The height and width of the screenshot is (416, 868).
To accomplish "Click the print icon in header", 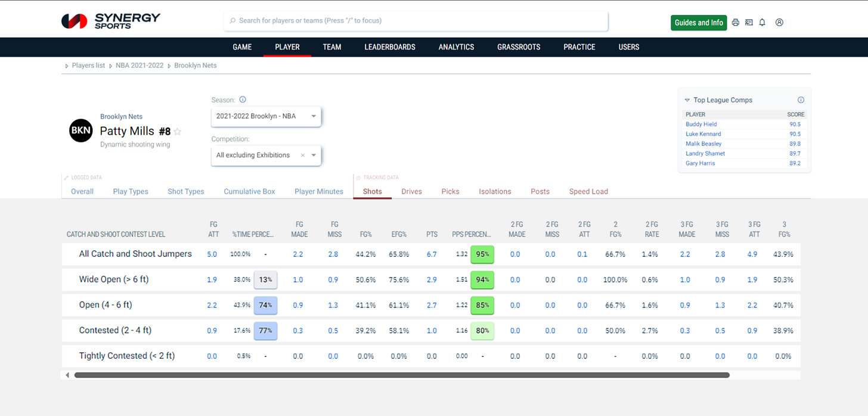I will coord(736,23).
